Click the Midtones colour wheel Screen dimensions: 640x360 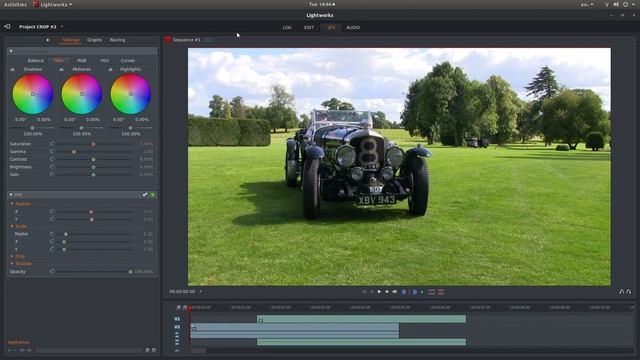(x=82, y=94)
